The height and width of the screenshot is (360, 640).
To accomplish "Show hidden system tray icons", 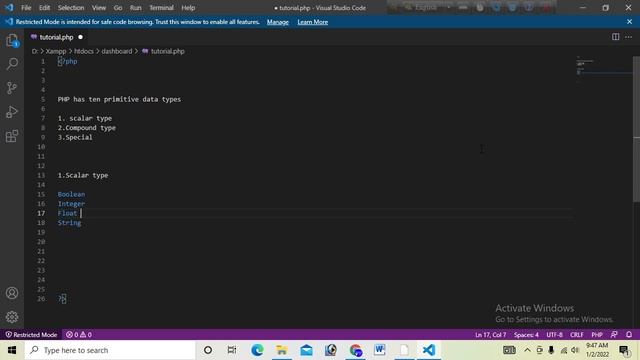I will 527,350.
